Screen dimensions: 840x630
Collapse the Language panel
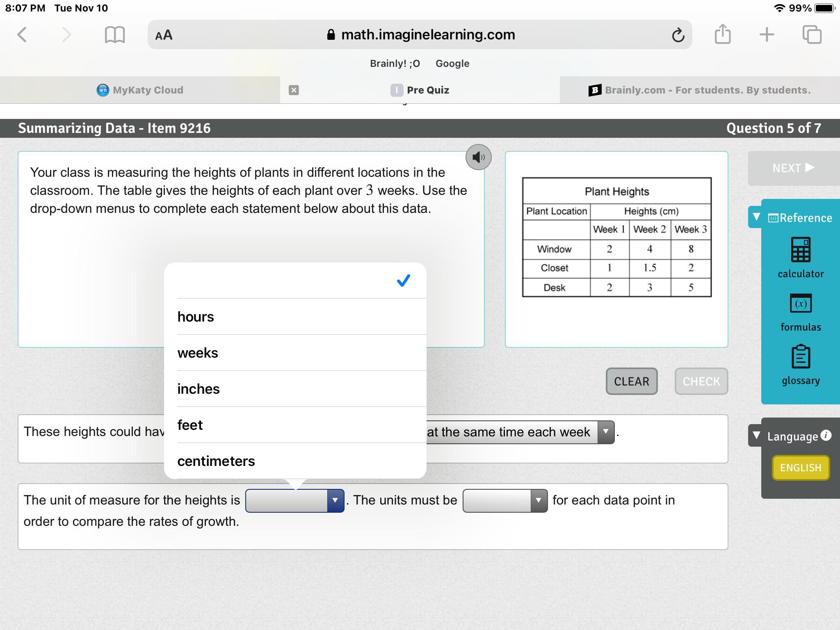tap(756, 435)
